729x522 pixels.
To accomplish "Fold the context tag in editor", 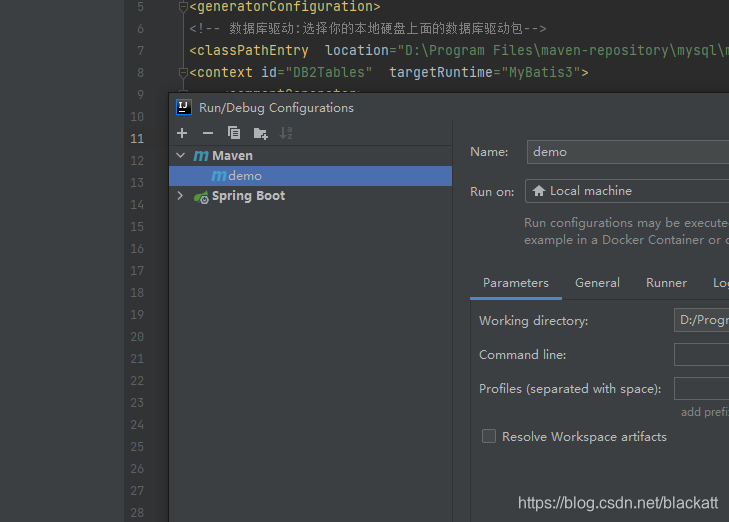I will [x=183, y=73].
